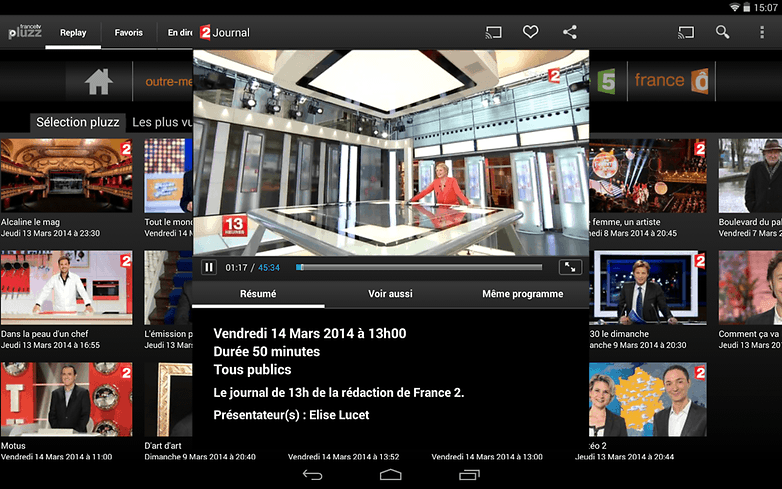Open the Alcaline le mag thumbnail
The image size is (782, 489).
click(x=66, y=176)
